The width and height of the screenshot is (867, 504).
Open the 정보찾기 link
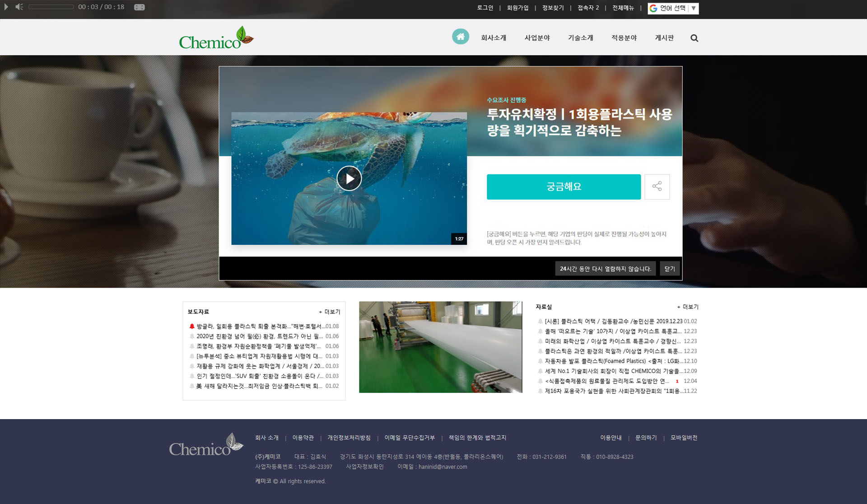pos(553,8)
